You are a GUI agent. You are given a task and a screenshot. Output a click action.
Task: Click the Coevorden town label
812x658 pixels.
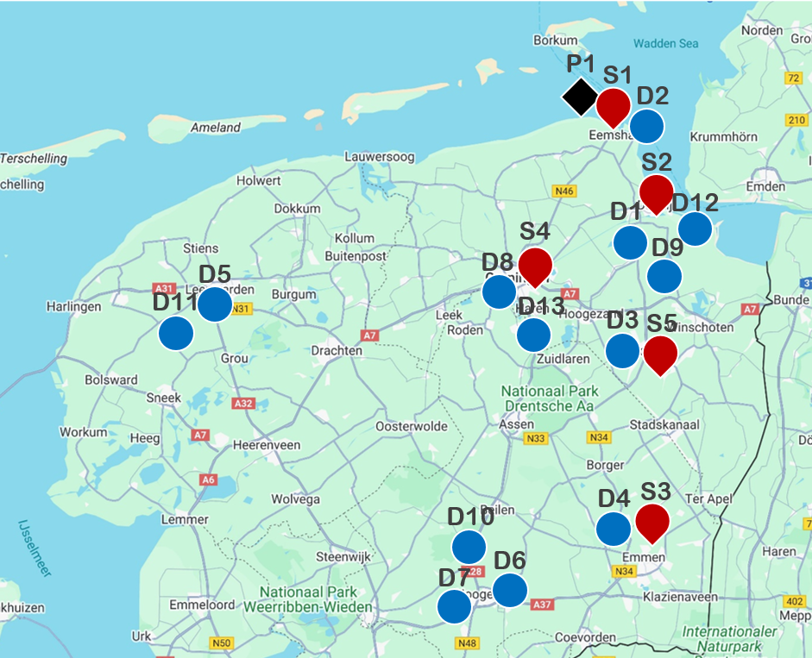[x=586, y=637]
